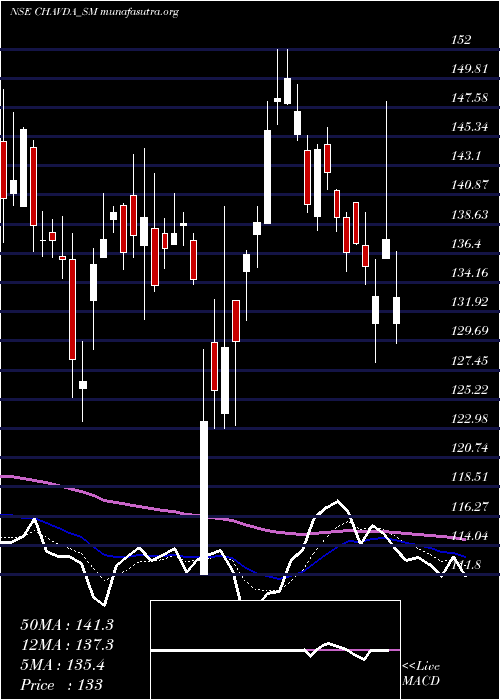Select the 125.22 price axis label
500x700 pixels.
[470, 390]
